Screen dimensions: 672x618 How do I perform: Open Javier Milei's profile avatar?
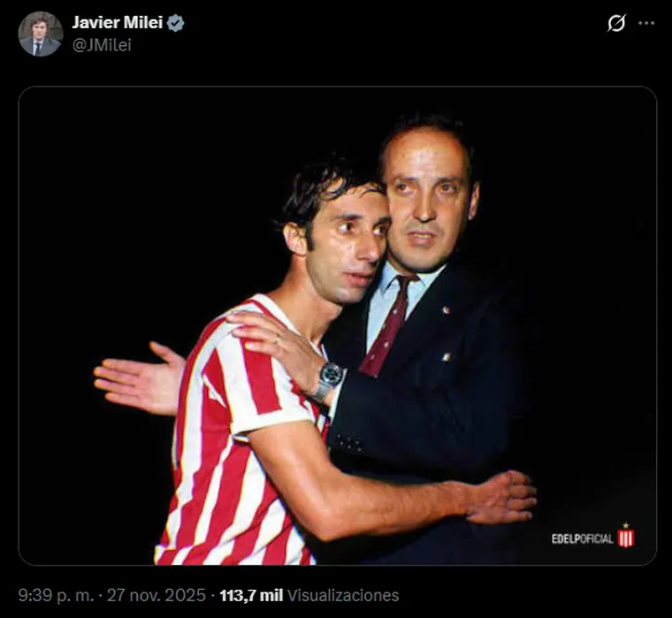click(x=41, y=34)
